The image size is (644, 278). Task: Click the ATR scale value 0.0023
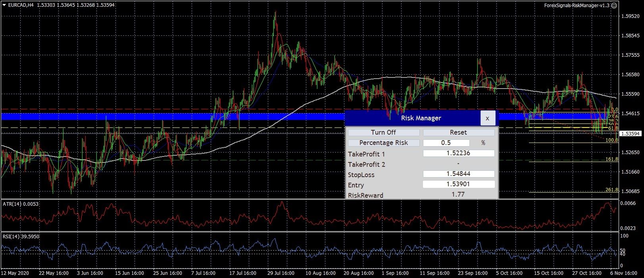628,228
